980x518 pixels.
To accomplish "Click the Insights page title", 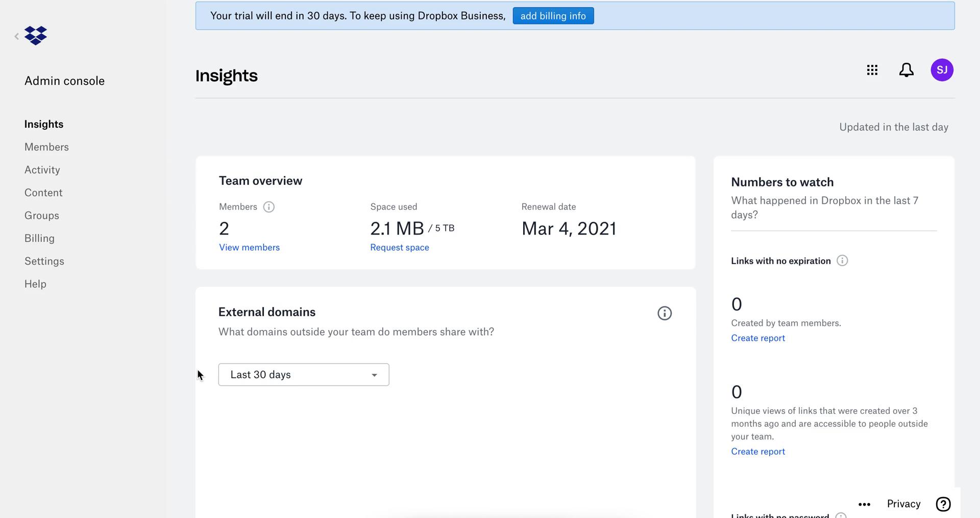I will pyautogui.click(x=226, y=76).
